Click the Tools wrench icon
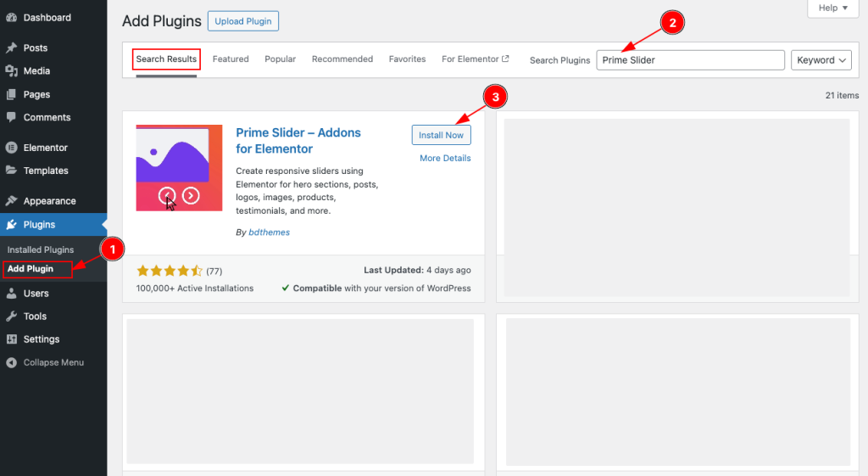The width and height of the screenshot is (868, 476). (x=11, y=316)
